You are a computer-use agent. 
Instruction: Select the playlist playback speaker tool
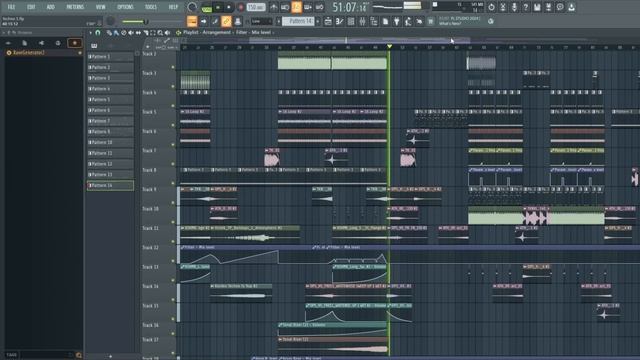[x=168, y=33]
